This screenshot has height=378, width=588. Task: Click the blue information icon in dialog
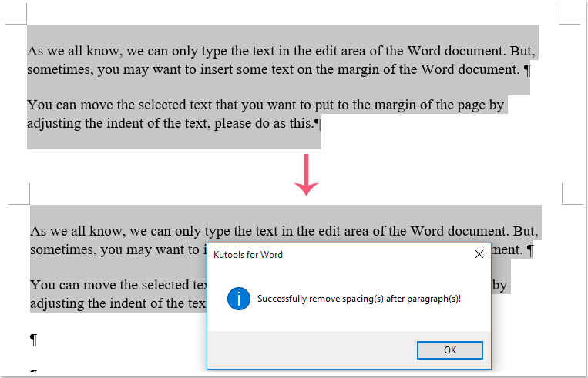coord(239,298)
